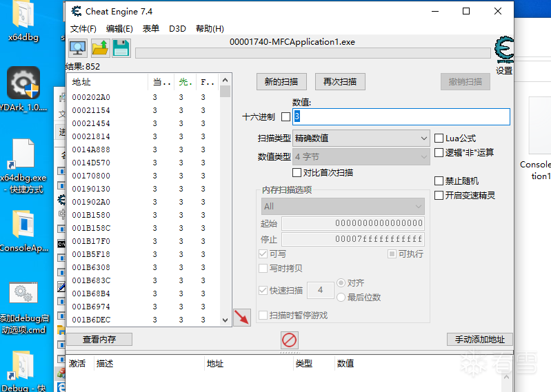Click the 新的扫描 button
This screenshot has height=392, width=551.
pyautogui.click(x=281, y=82)
